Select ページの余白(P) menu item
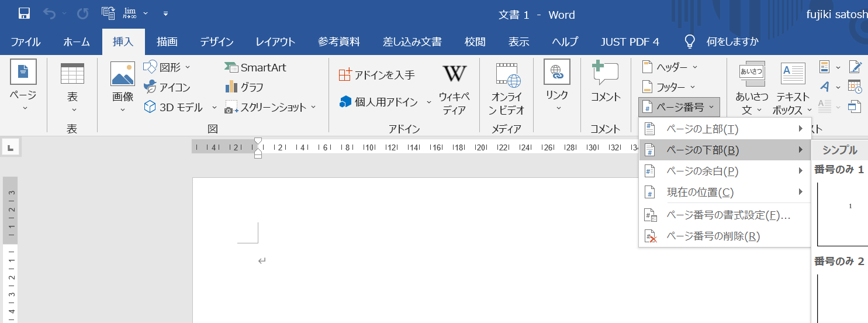This screenshot has height=323, width=868. click(725, 171)
